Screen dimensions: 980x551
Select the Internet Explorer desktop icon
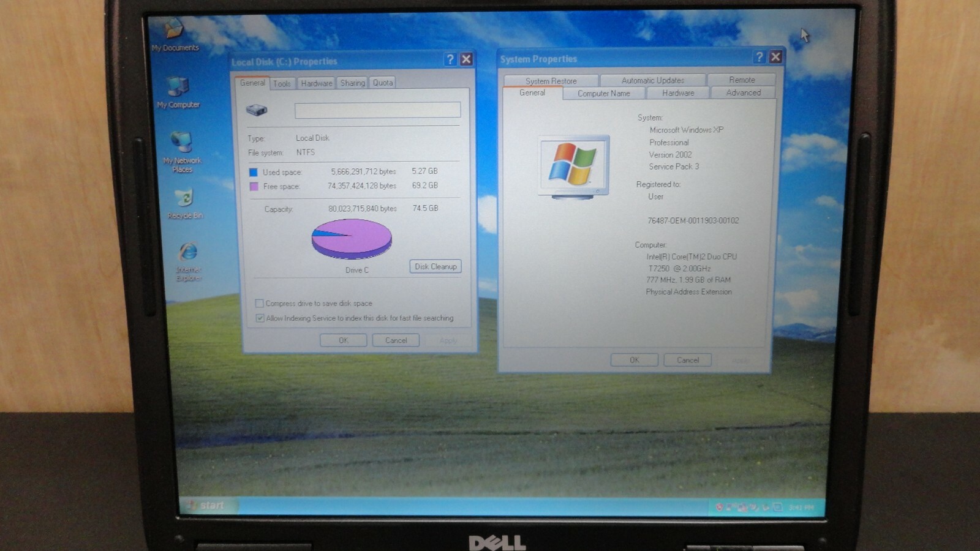[x=188, y=261]
